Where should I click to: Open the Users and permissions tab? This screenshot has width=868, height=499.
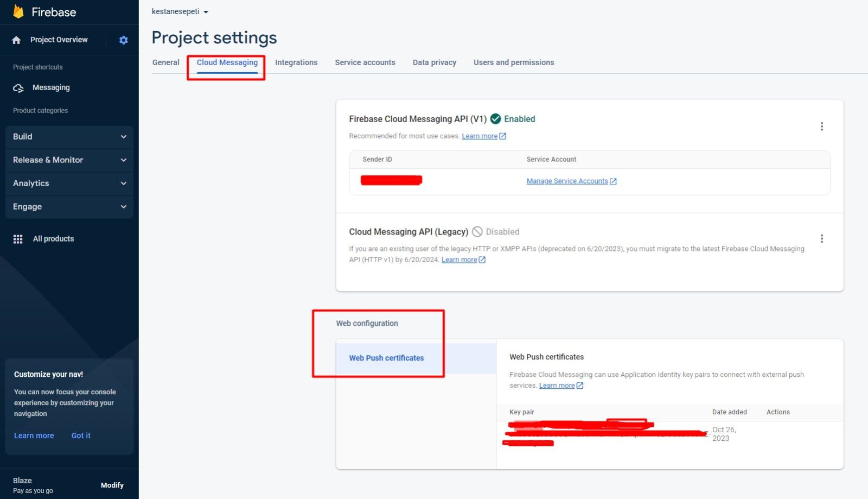pyautogui.click(x=513, y=62)
